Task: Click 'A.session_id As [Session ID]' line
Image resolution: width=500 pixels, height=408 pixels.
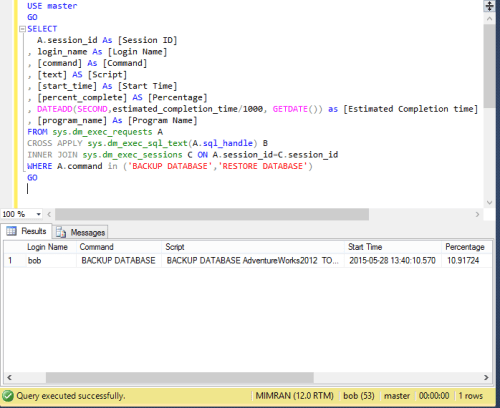Action: (x=107, y=40)
